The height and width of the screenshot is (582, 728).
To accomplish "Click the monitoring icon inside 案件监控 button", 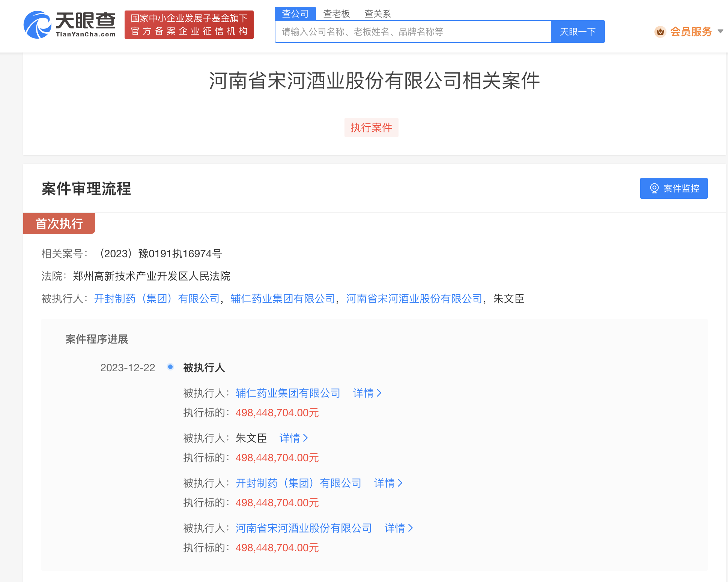I will [654, 188].
